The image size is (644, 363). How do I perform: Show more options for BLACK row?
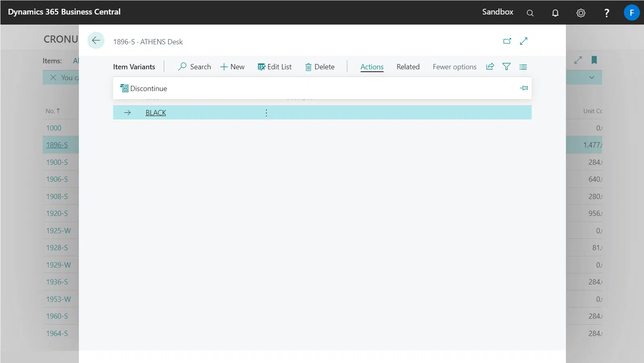point(266,113)
